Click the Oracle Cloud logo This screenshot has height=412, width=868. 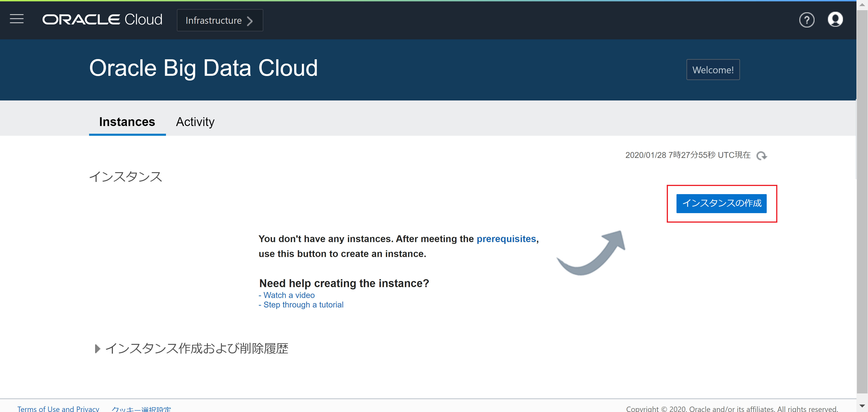coord(102,19)
